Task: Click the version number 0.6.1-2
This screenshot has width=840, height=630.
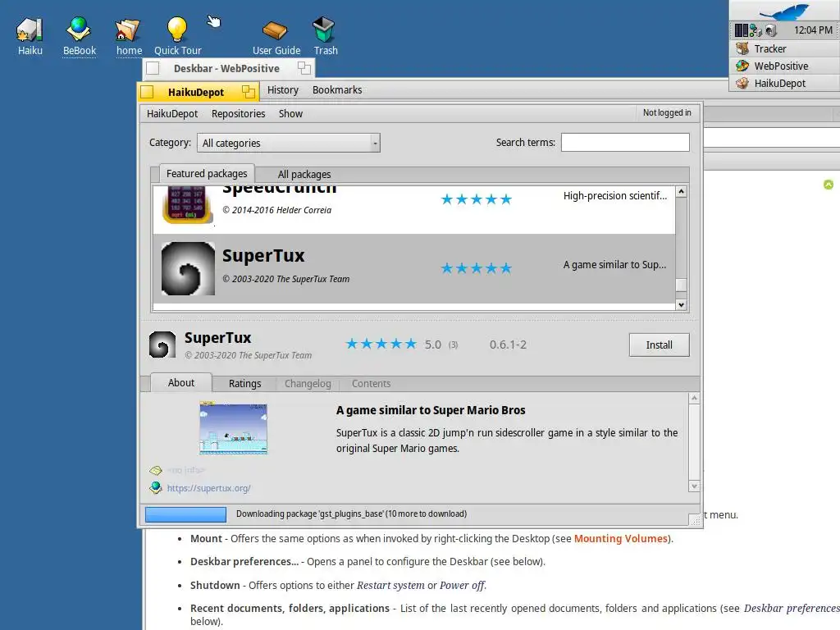Action: (508, 345)
